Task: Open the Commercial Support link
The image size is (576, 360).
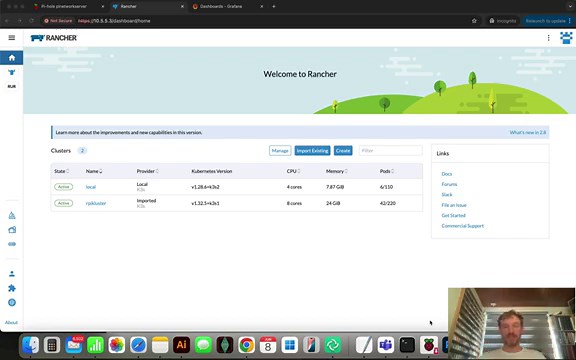Action: point(462,226)
